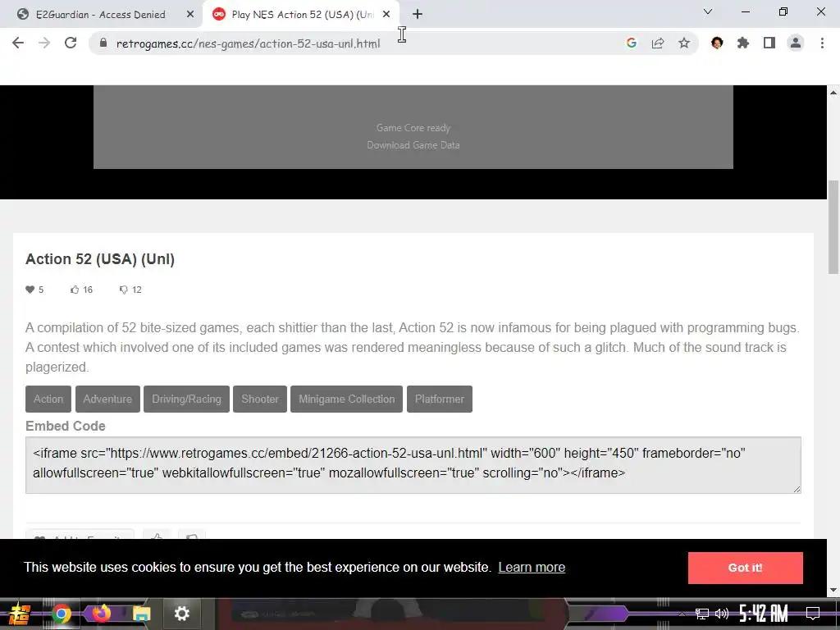Open the Minigame Collection tag
Screen dimensions: 840x630
[x=347, y=399]
